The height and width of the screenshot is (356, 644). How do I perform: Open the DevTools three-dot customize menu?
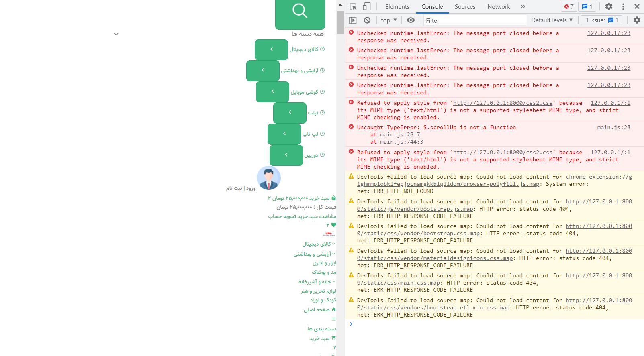[x=623, y=7]
